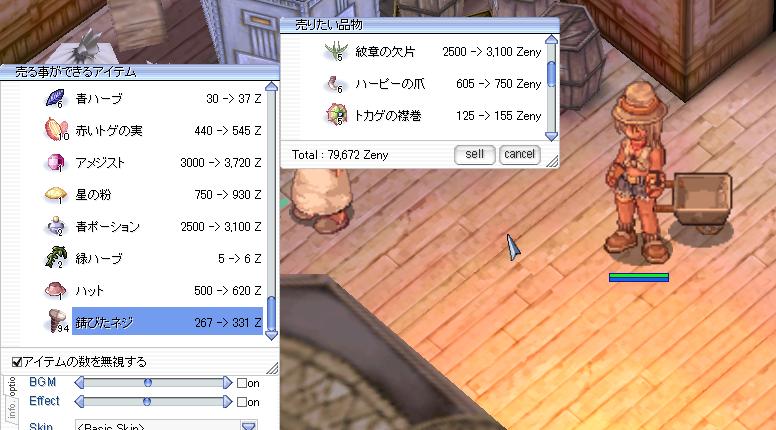The height and width of the screenshot is (430, 776).
Task: Select the star dust (星の粉) icon
Action: tap(55, 194)
